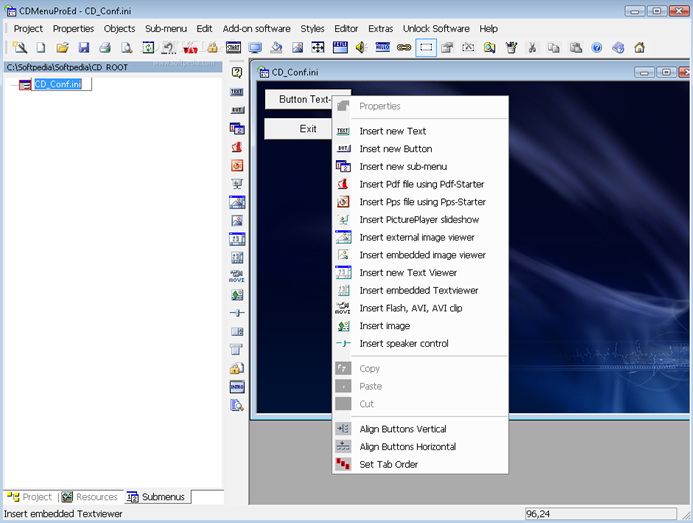Click the HELLO toolbar icon
693x523 pixels.
click(x=382, y=47)
